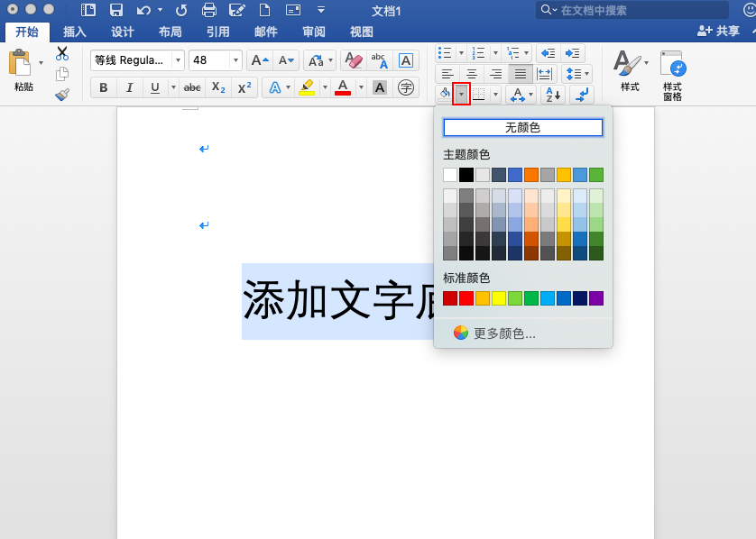The width and height of the screenshot is (756, 539).
Task: Switch to 审阅 tab
Action: click(314, 32)
